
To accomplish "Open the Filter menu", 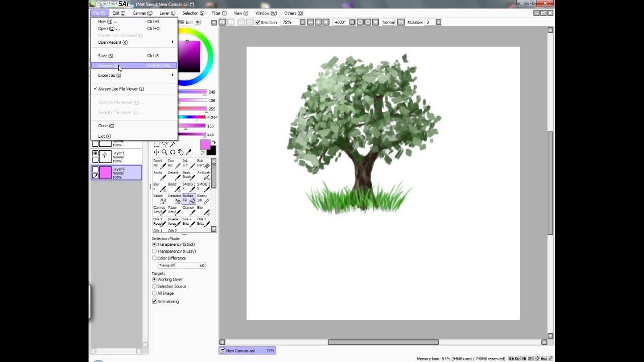I will pyautogui.click(x=219, y=13).
